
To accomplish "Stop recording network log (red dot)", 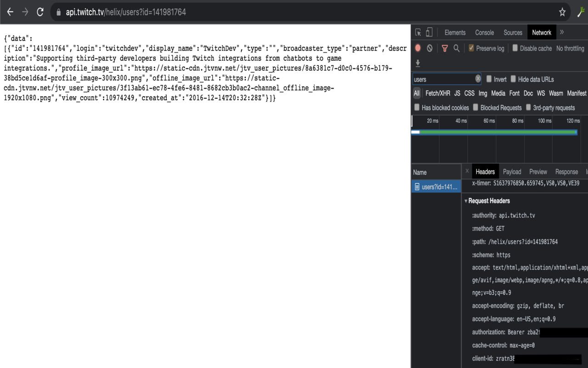I will click(418, 48).
